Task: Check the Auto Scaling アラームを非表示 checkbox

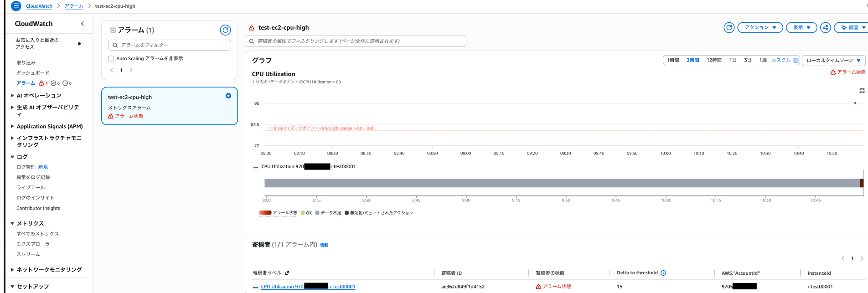Action: click(111, 58)
